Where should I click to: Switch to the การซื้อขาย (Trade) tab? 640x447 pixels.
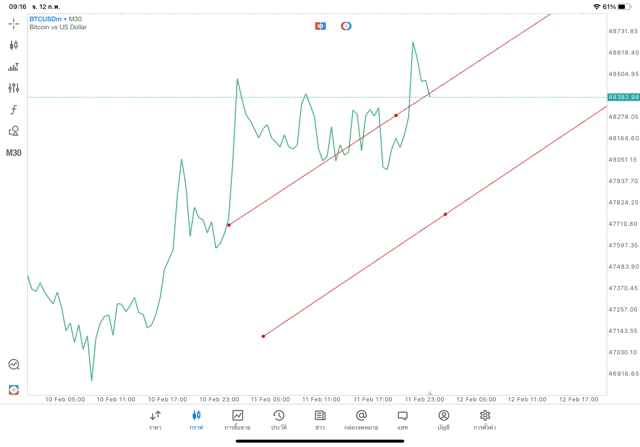(237, 419)
